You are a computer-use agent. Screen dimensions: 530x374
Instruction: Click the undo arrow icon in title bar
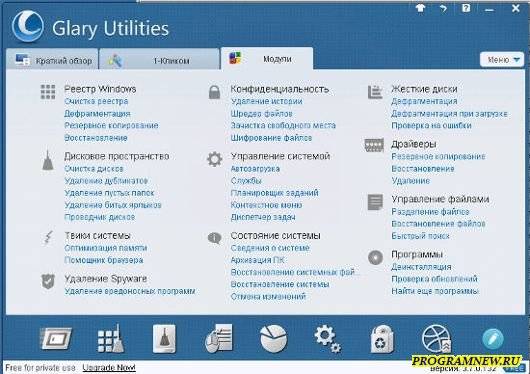pos(443,8)
